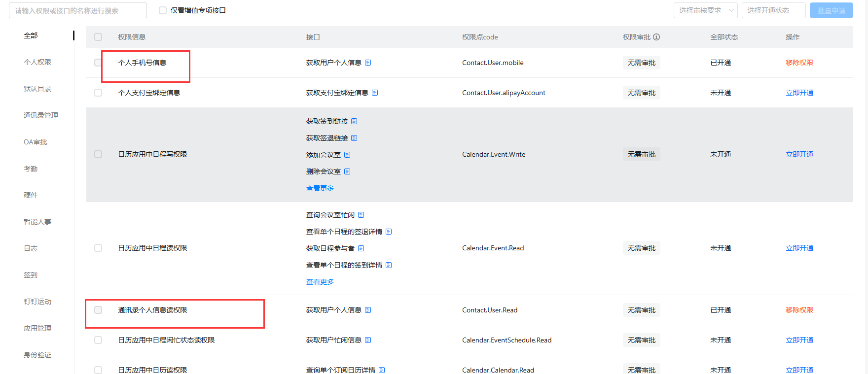
Task: Open doc icon beside 查询会议室忙闲
Action: click(361, 215)
